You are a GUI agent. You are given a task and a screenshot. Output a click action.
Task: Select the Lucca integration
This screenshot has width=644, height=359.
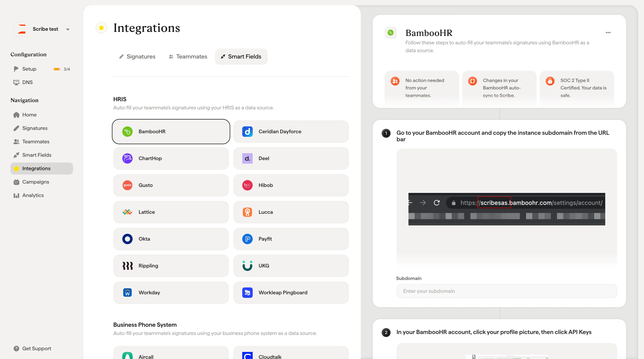[x=291, y=212]
